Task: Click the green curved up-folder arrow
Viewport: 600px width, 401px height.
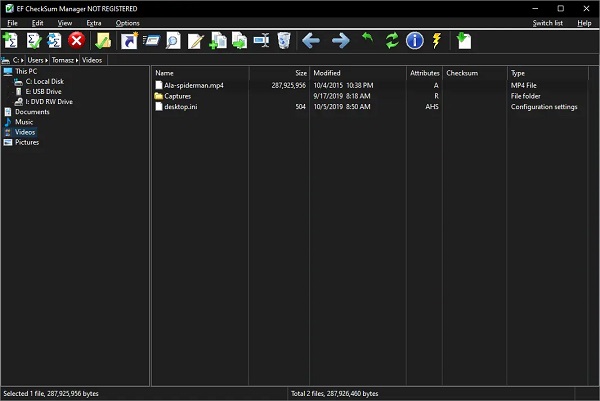Action: click(368, 39)
